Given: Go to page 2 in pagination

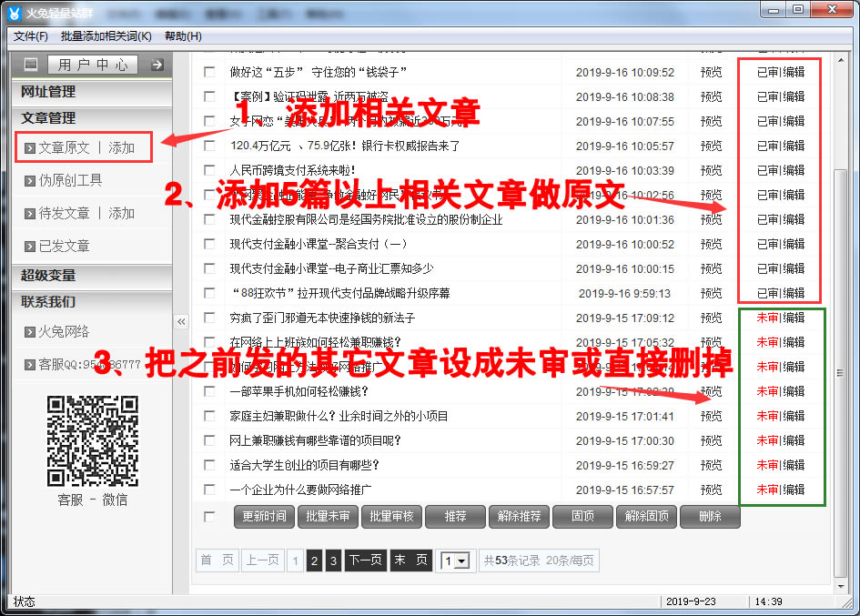Looking at the screenshot, I should click(x=314, y=560).
